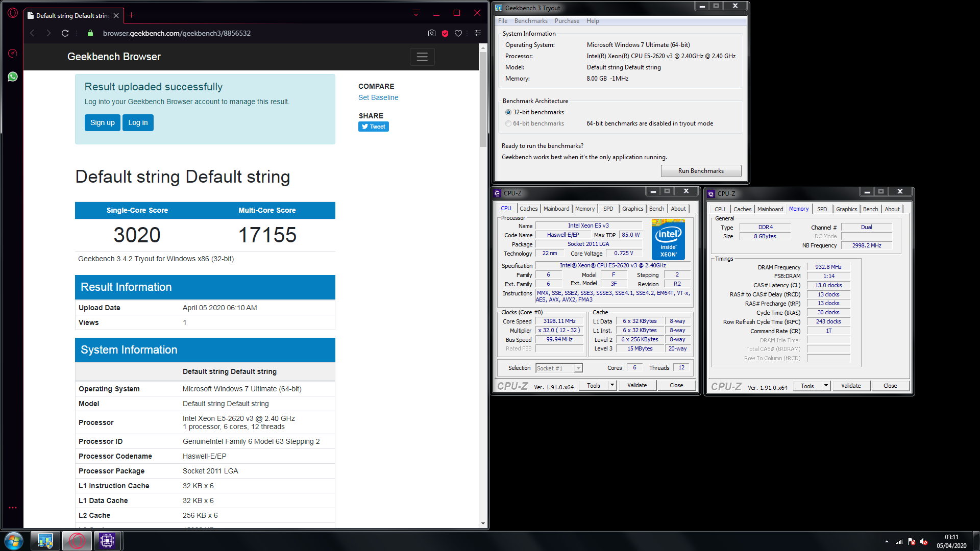Open the Socket #1 selection dropdown
Screen dimensions: 980x551
[559, 368]
